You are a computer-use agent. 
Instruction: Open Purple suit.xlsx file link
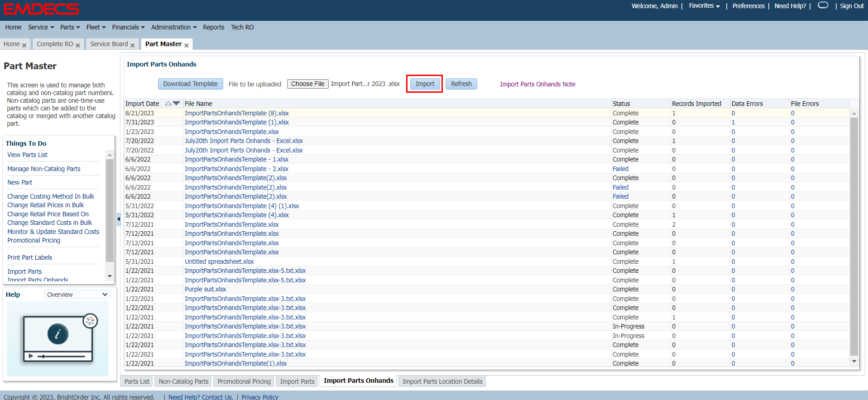(x=206, y=289)
